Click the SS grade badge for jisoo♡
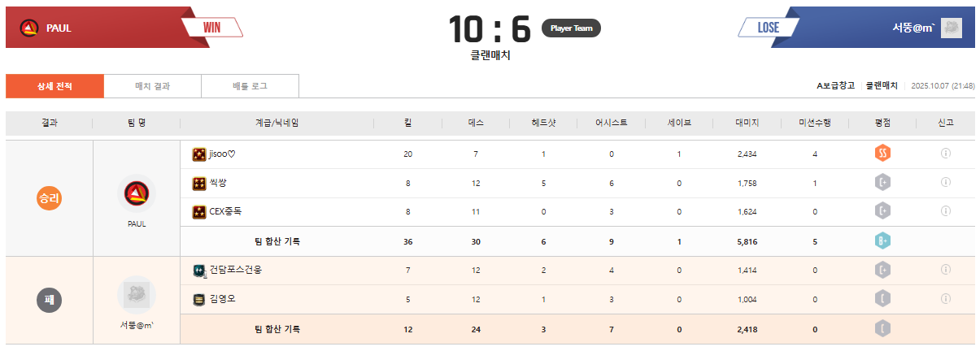 883,154
